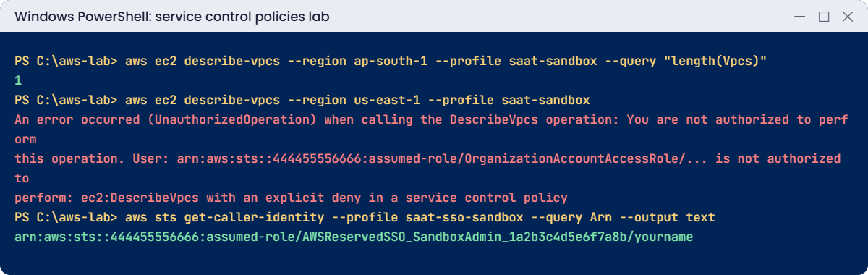Screen dimensions: 868x275
Task: Click the UnauthorizedOperation error line
Action: pos(431,119)
